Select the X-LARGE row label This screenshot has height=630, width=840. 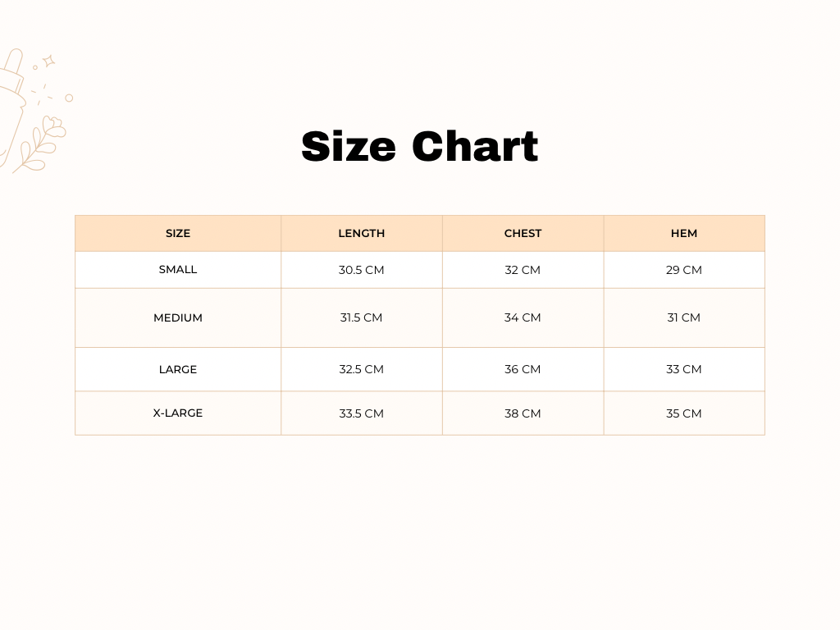click(178, 413)
